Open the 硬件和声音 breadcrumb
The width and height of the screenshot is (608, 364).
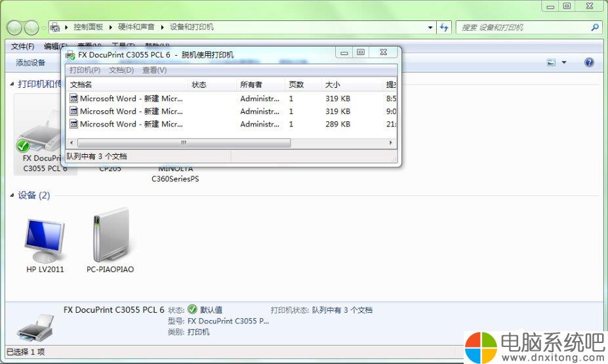click(x=136, y=27)
